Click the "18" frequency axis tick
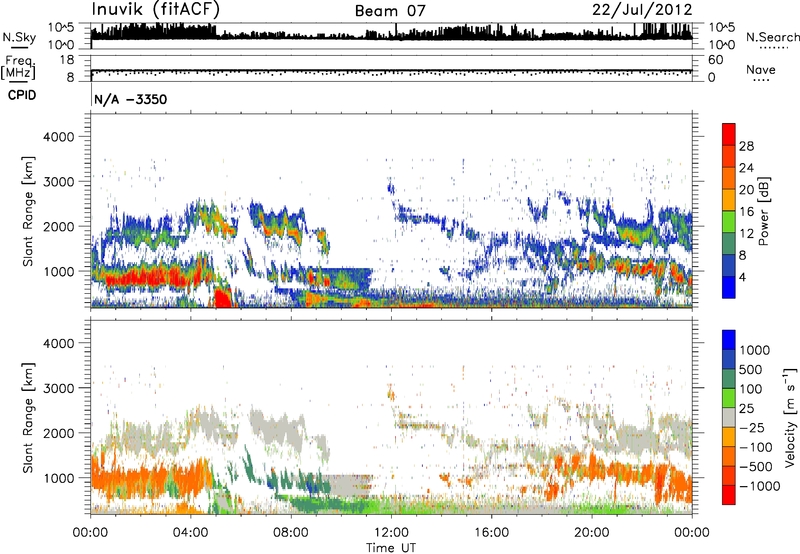This screenshot has height=554, width=800. 66,59
